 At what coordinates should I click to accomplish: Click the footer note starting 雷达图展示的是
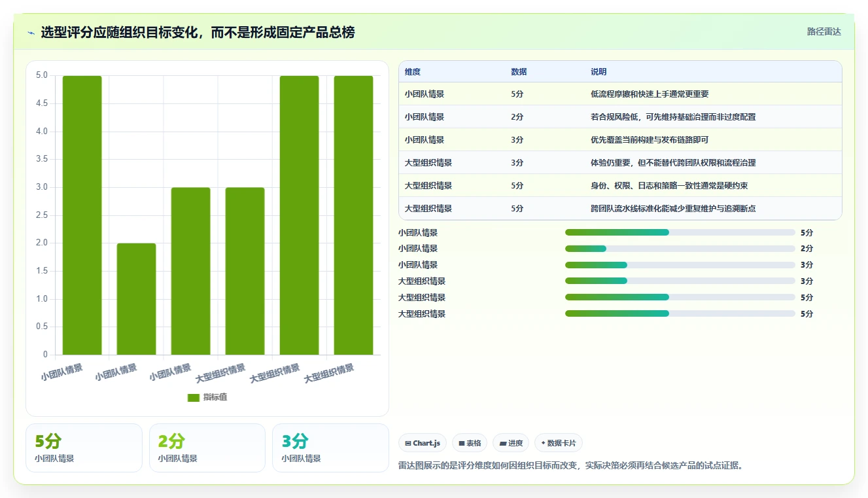[572, 466]
